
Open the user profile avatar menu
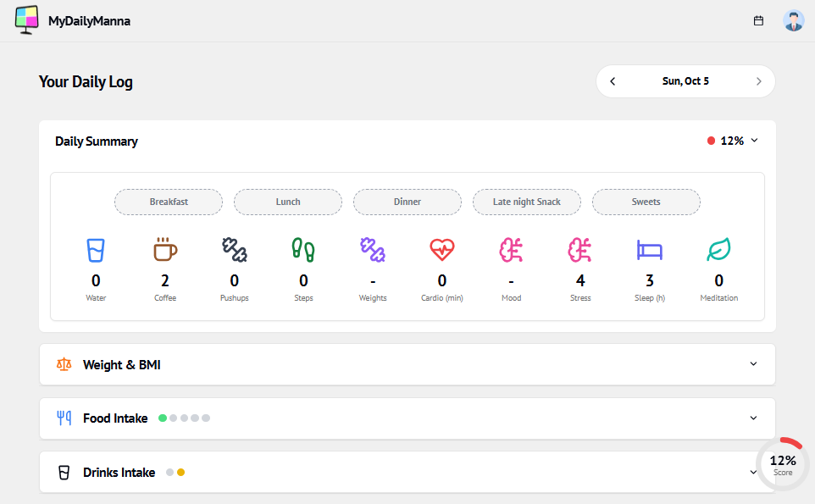coord(793,20)
